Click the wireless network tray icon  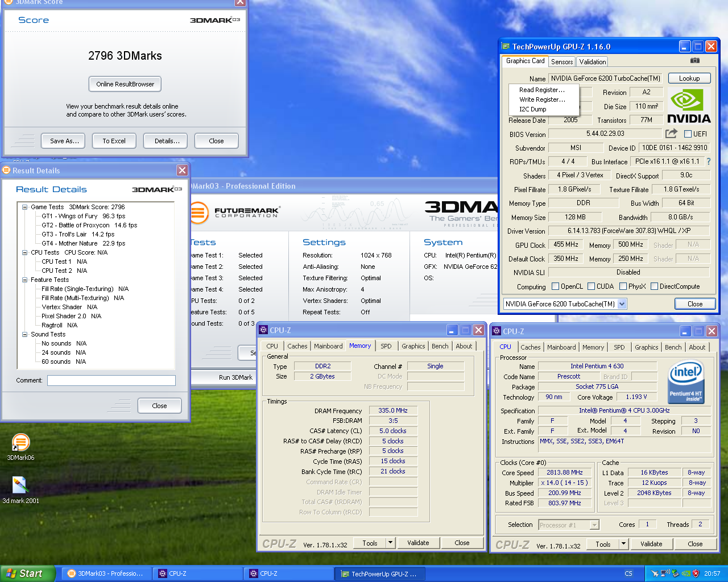pos(665,573)
